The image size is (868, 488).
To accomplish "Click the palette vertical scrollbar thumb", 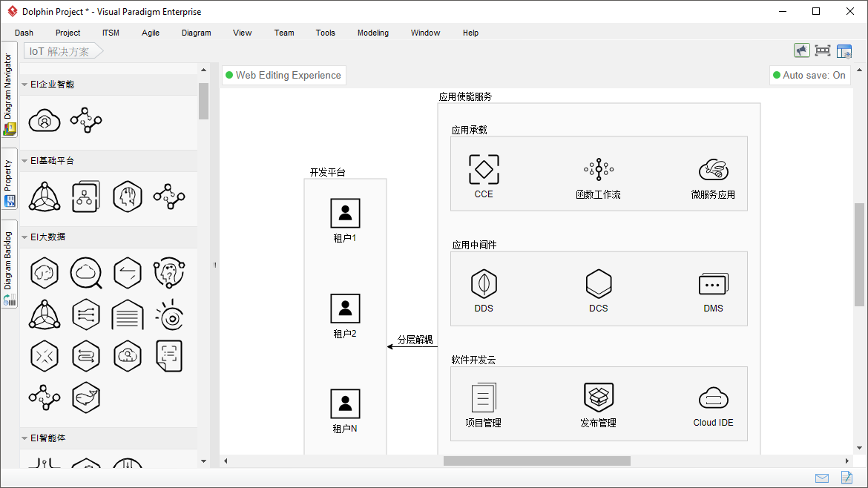I will (204, 102).
